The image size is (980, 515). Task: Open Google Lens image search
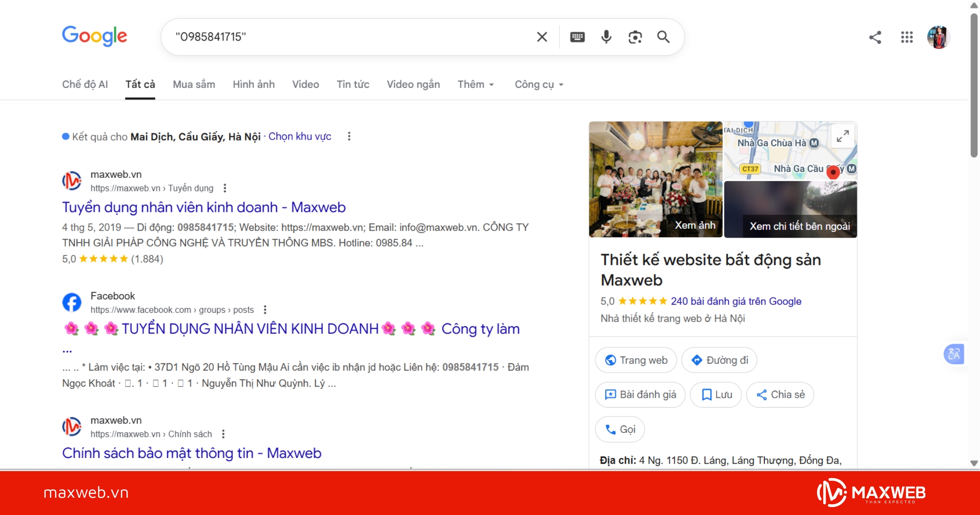[635, 36]
